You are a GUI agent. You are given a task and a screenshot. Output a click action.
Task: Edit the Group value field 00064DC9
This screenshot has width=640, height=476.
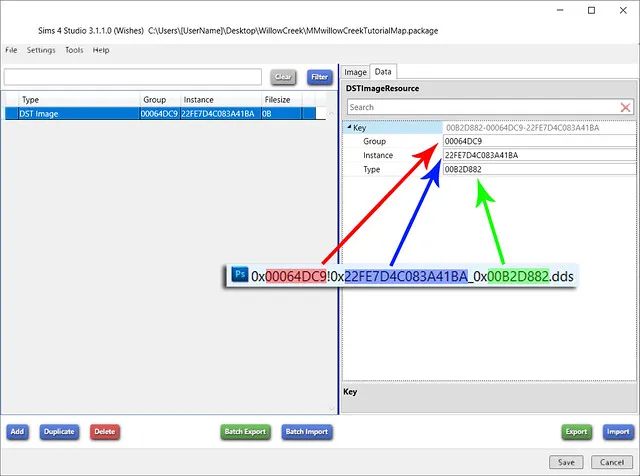coord(539,141)
